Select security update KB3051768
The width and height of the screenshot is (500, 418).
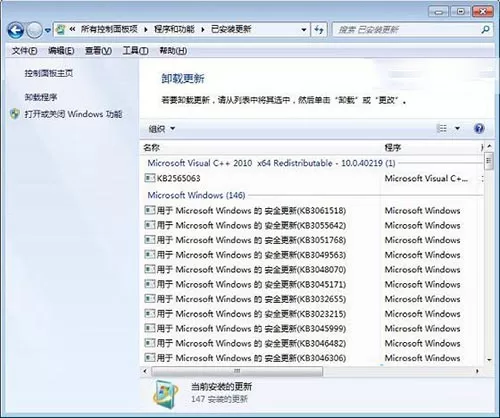(313, 240)
